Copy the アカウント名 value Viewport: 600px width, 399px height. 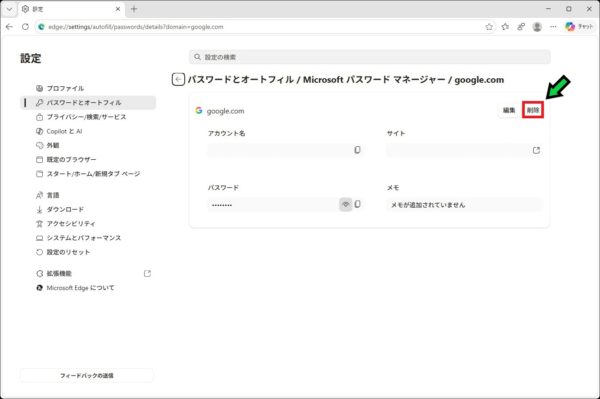click(x=357, y=150)
